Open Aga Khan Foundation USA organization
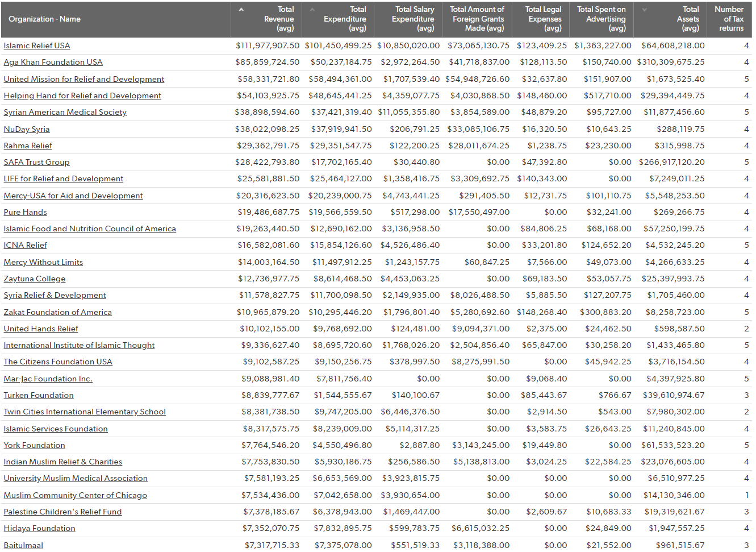756x552 pixels. (x=53, y=63)
